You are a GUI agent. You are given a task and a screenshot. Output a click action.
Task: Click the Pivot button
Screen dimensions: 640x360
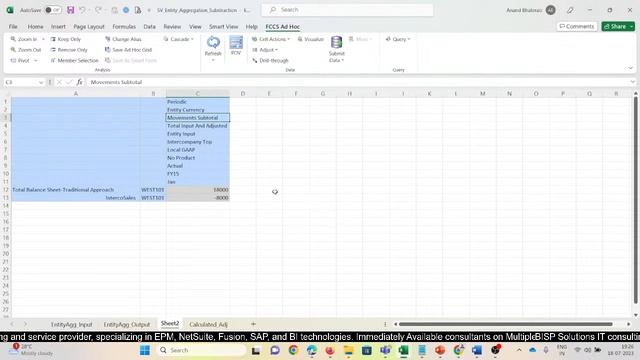(20, 60)
